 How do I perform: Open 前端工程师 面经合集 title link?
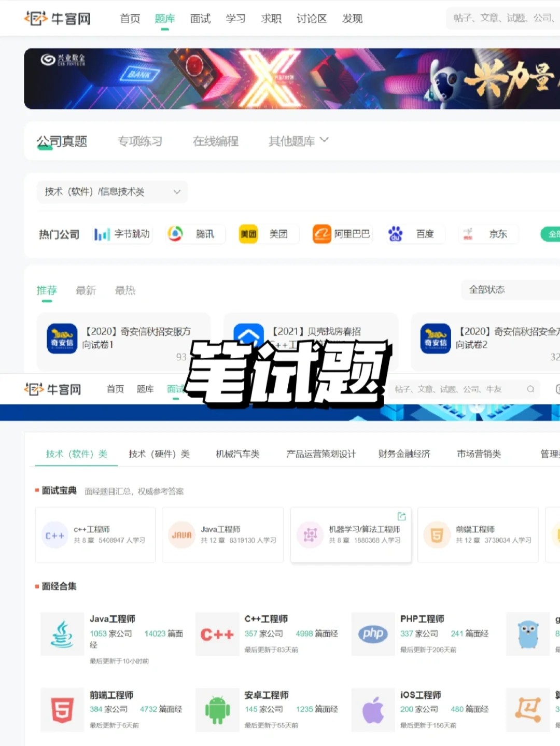(x=111, y=695)
